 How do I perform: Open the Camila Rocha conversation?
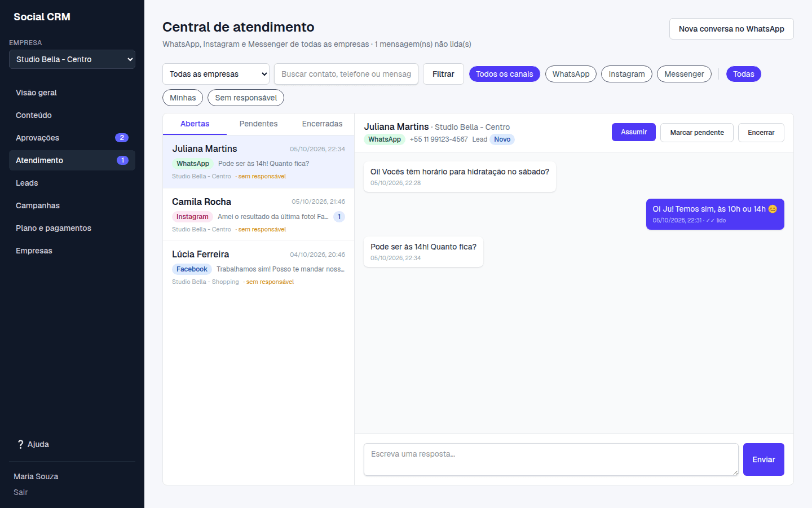258,215
